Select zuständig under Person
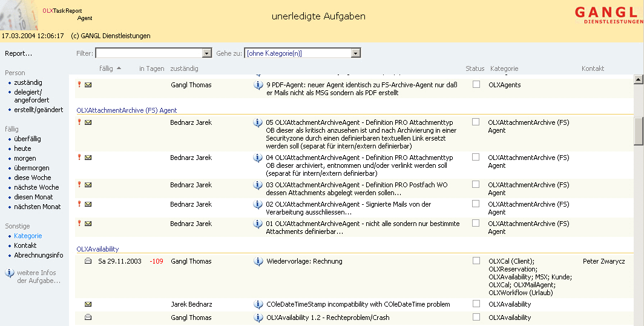The width and height of the screenshot is (644, 326). (x=28, y=82)
